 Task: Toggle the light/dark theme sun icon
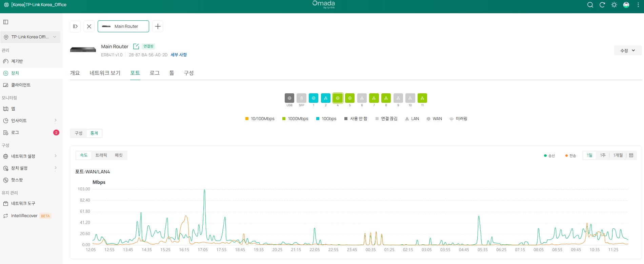point(614,5)
